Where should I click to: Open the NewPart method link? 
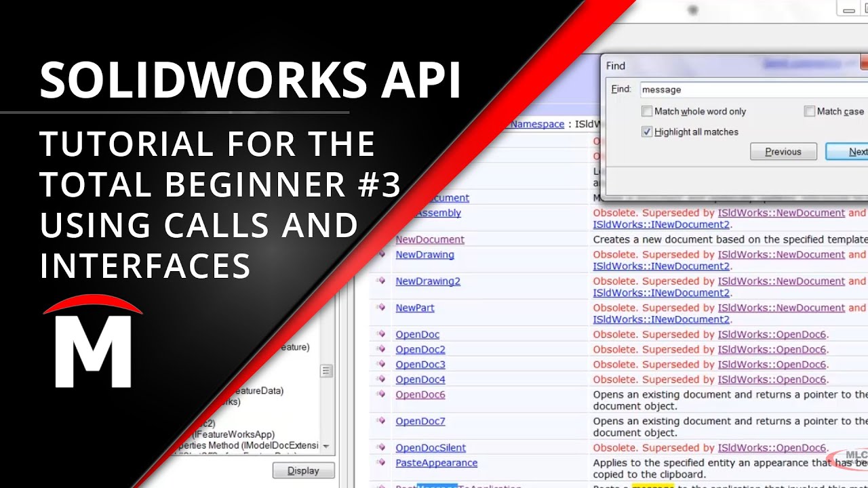coord(415,308)
